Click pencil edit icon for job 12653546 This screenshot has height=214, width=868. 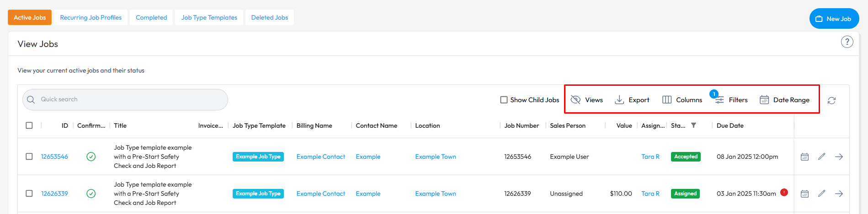pyautogui.click(x=821, y=157)
